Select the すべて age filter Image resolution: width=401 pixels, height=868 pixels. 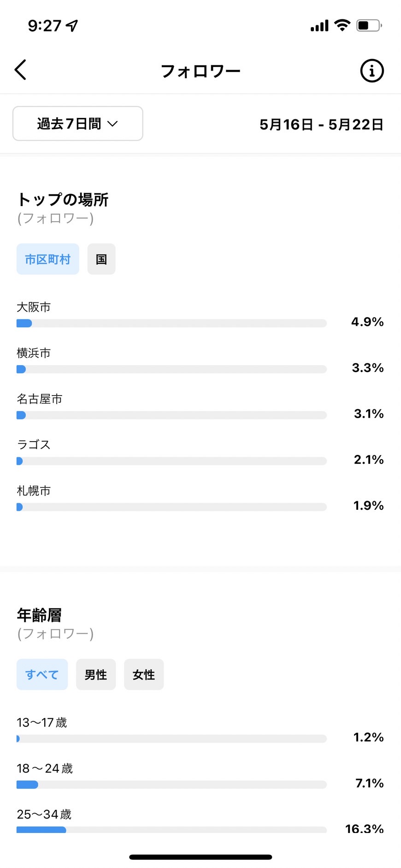[42, 674]
